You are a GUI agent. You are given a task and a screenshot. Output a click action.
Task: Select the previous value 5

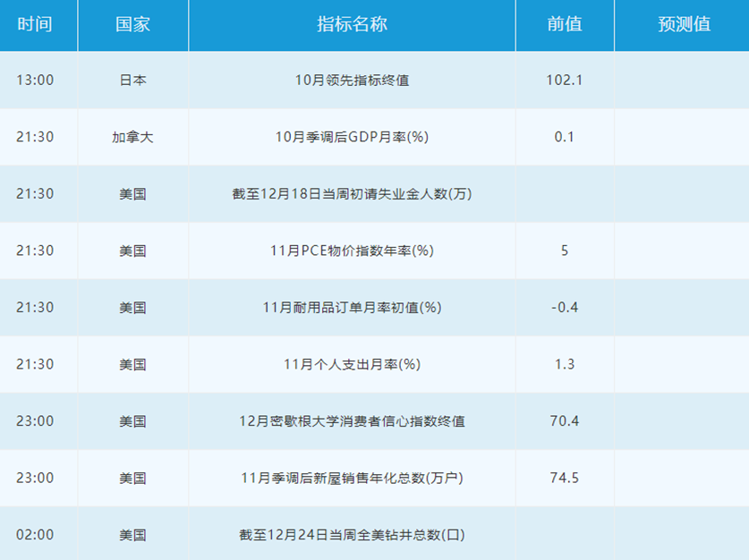(565, 250)
